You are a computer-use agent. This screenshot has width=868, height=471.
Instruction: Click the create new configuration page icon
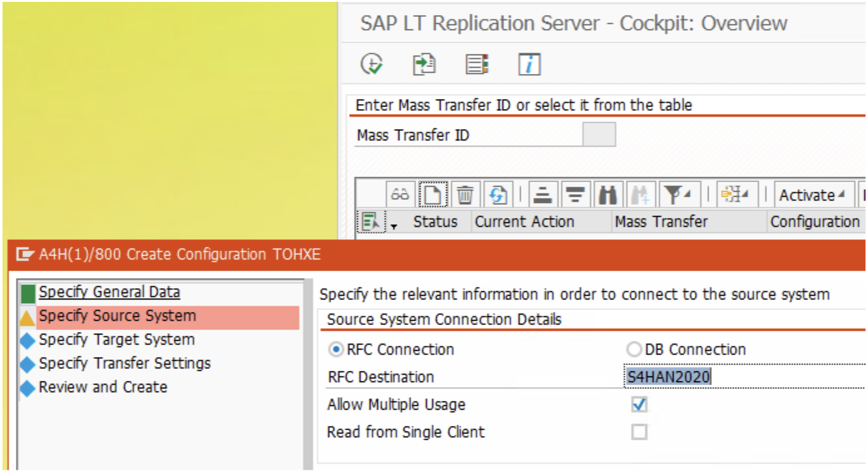(x=432, y=195)
